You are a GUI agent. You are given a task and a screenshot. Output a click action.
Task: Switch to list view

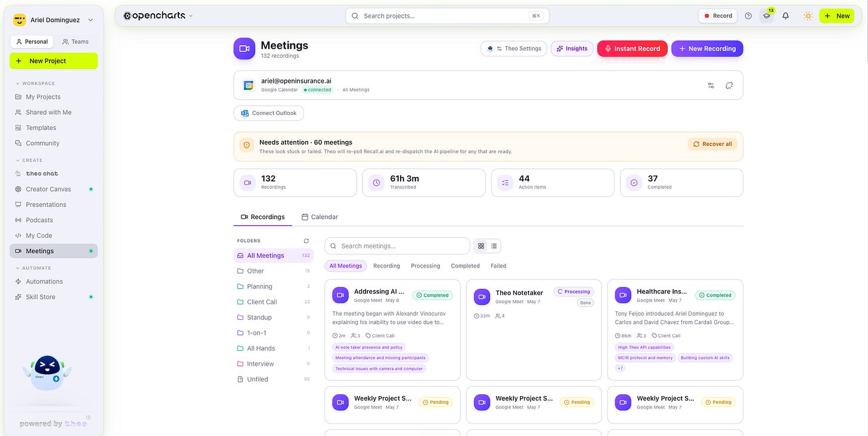pos(494,245)
